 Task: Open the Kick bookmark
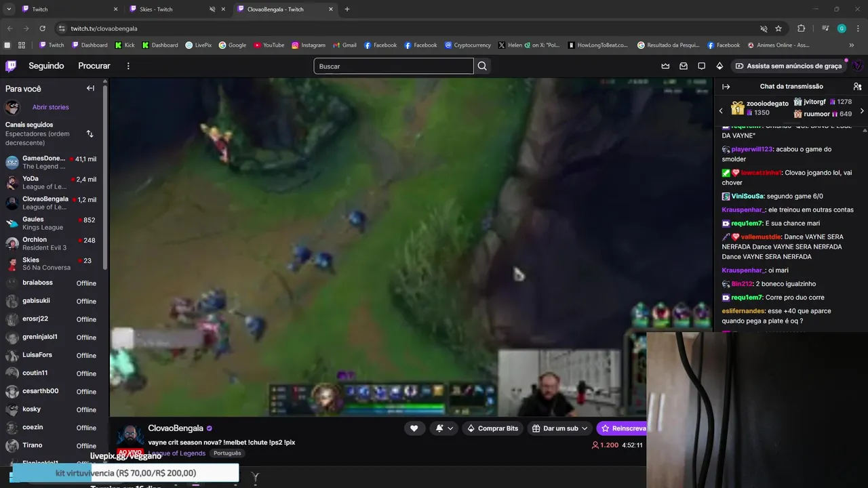coord(125,45)
